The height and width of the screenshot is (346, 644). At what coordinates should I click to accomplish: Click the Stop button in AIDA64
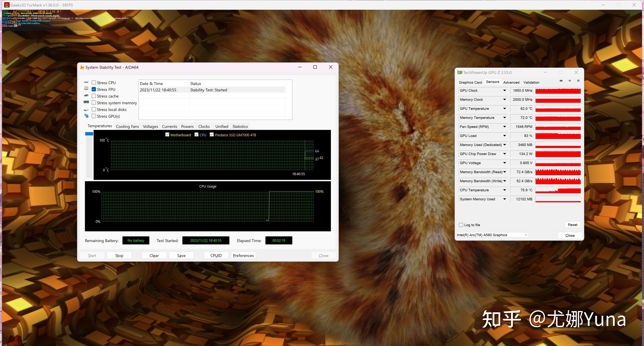coord(120,256)
